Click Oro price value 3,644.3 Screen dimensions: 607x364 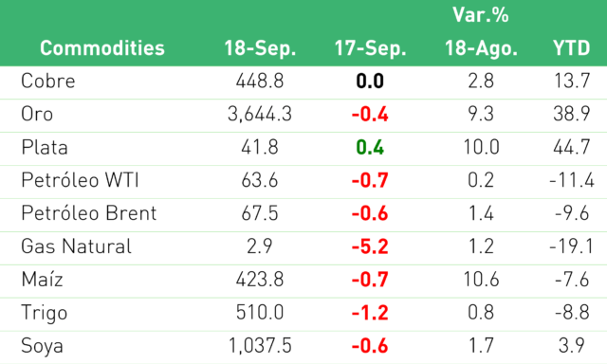260,114
